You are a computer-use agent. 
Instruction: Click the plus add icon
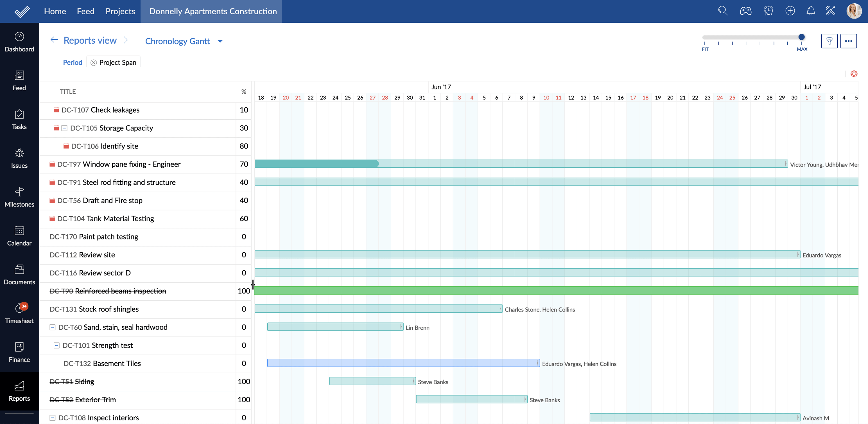(790, 11)
